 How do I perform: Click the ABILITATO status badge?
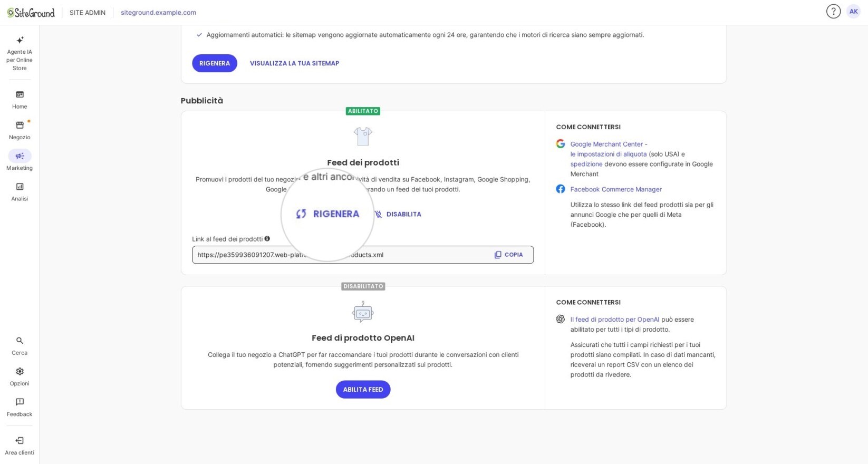tap(363, 111)
